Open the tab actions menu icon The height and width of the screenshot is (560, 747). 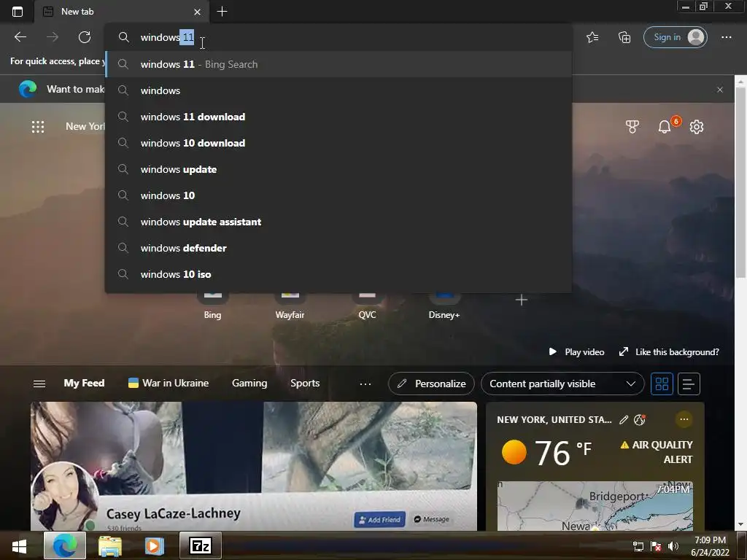click(18, 12)
